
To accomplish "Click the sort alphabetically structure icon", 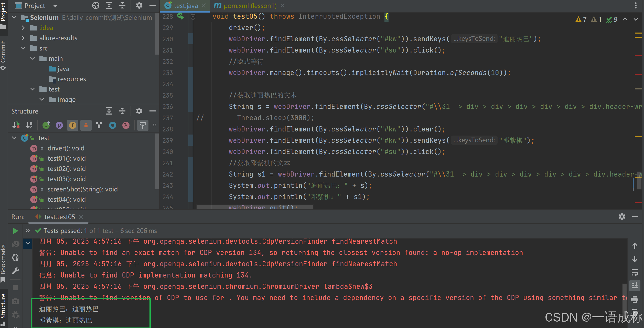I will [29, 125].
